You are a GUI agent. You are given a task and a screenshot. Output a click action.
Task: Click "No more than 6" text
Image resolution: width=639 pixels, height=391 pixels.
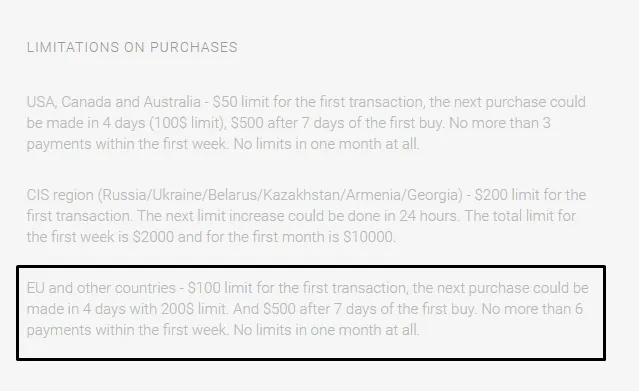pos(532,309)
